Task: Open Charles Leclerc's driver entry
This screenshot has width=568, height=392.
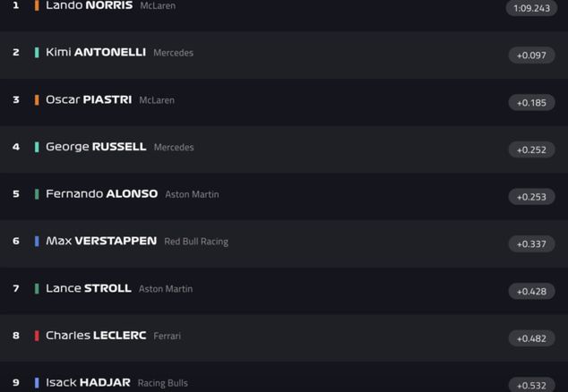Action: (x=96, y=336)
